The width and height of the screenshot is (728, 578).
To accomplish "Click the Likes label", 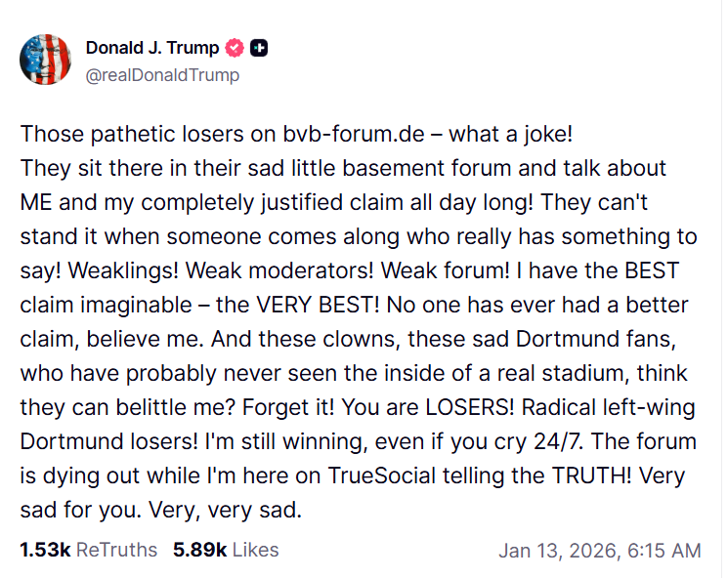I will click(255, 550).
